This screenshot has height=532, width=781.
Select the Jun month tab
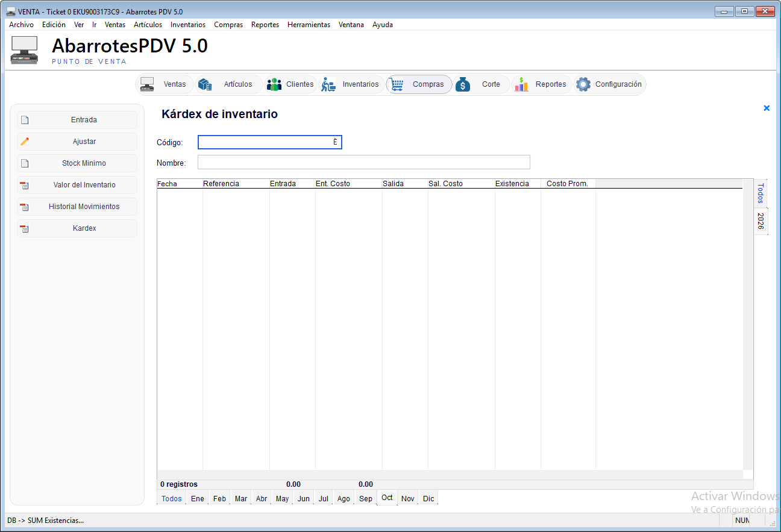pyautogui.click(x=304, y=498)
